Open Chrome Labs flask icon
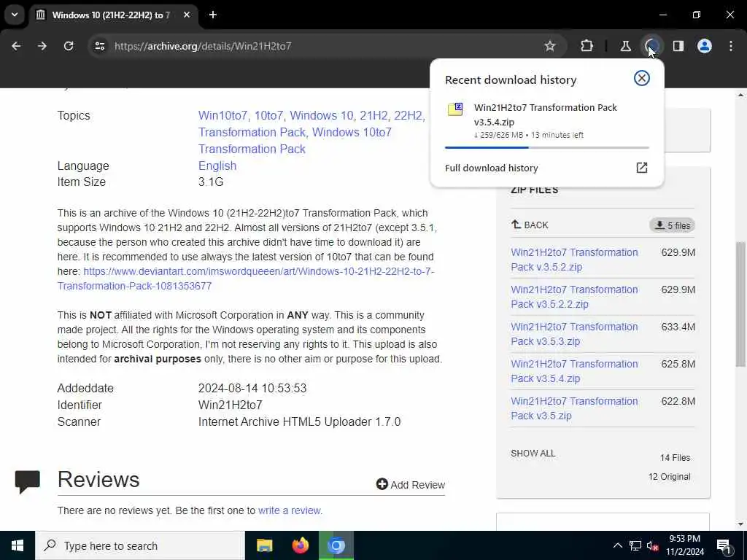 coord(625,46)
